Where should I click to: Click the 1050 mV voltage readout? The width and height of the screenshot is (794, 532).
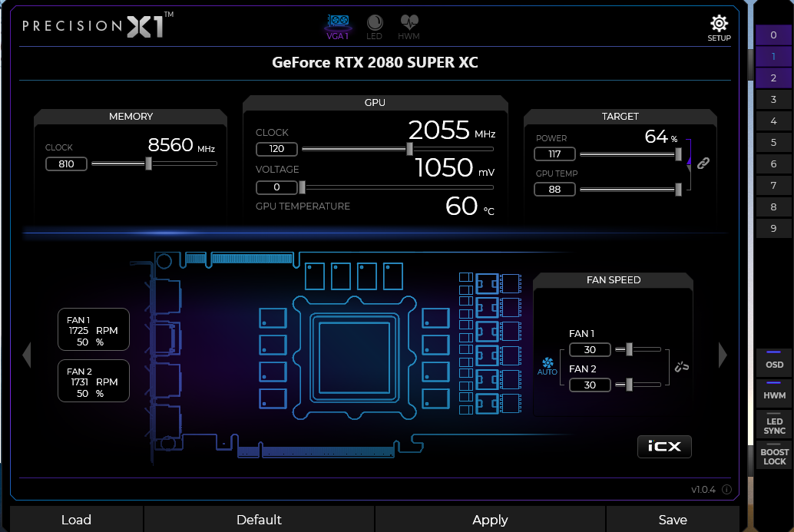[x=455, y=168]
